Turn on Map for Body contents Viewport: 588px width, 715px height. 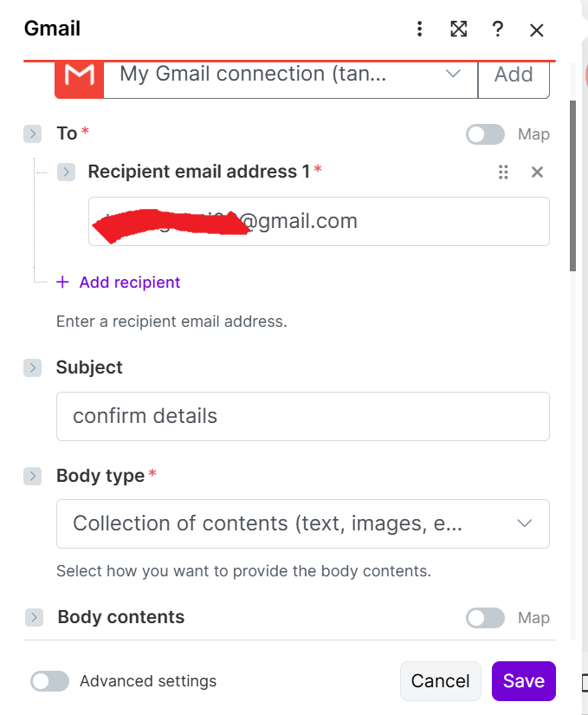click(484, 617)
